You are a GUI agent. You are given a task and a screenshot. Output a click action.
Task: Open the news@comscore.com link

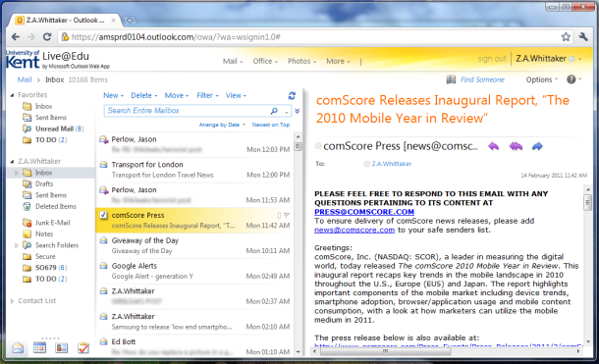coord(354,230)
